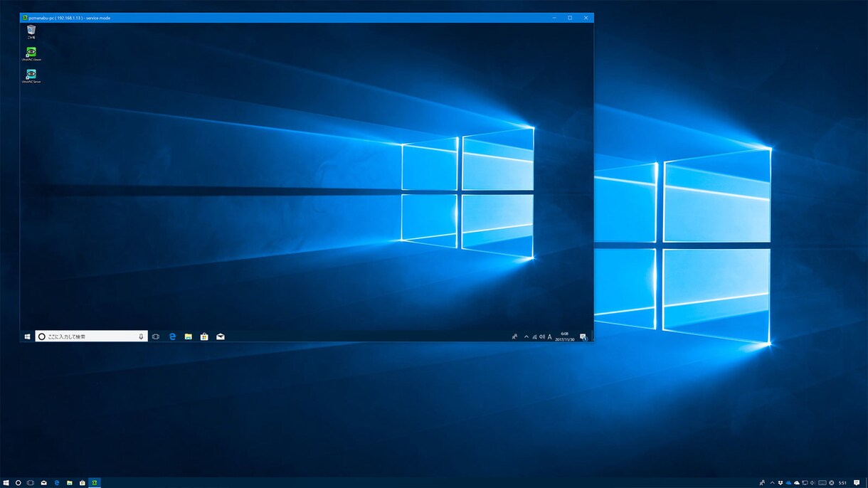Open the blue OneDrive tray icon
Viewport: 868px width, 488px height.
pos(789,483)
